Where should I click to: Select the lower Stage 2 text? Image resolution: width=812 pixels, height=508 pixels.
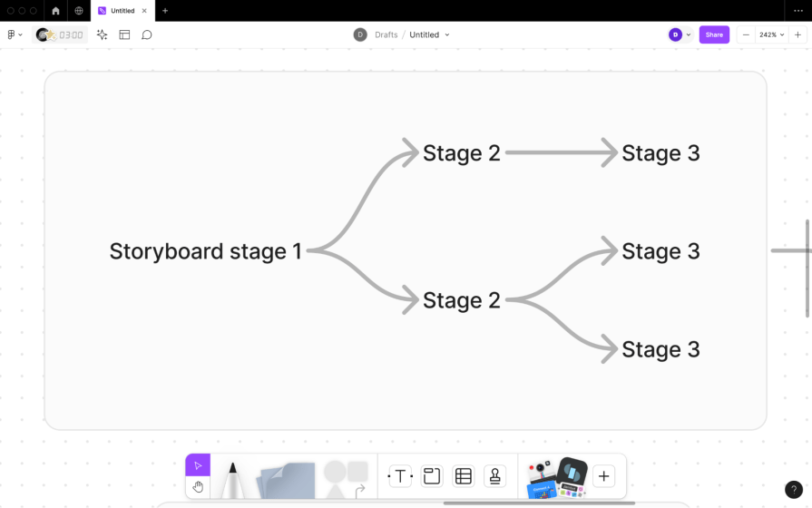[x=462, y=300]
